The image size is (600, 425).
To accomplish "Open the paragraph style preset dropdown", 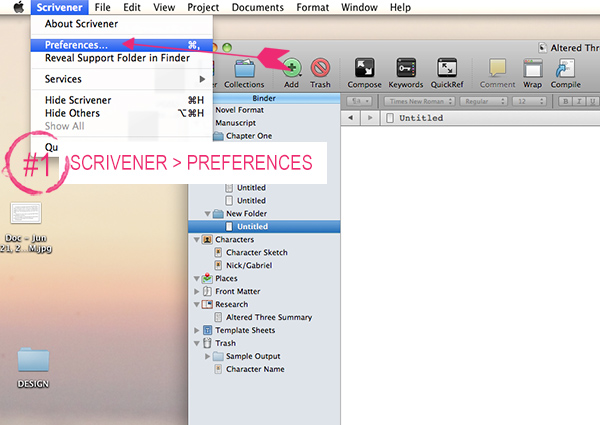I will (359, 101).
